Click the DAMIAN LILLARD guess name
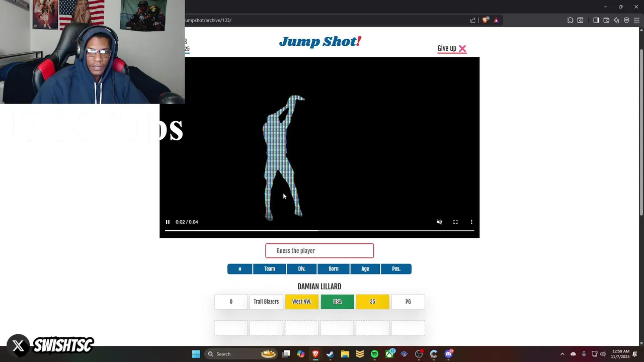 (319, 287)
